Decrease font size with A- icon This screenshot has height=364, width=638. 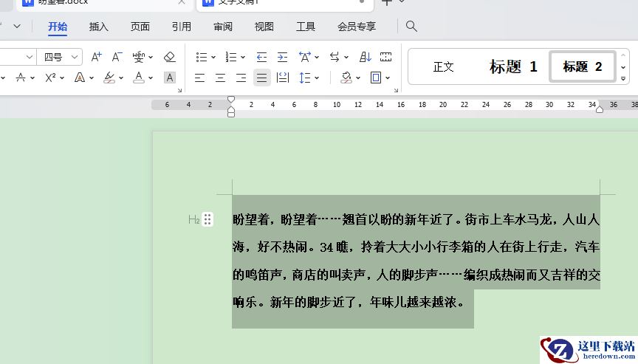117,57
